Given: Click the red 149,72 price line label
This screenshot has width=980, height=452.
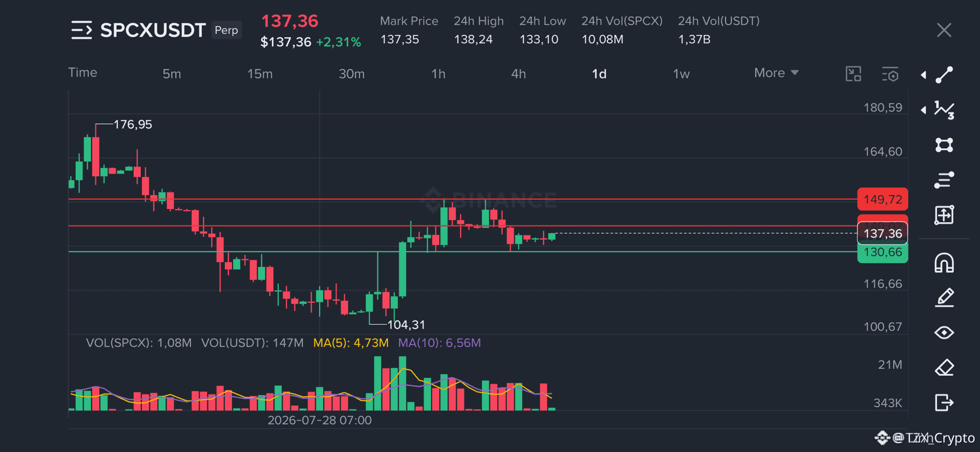Looking at the screenshot, I should (x=882, y=199).
